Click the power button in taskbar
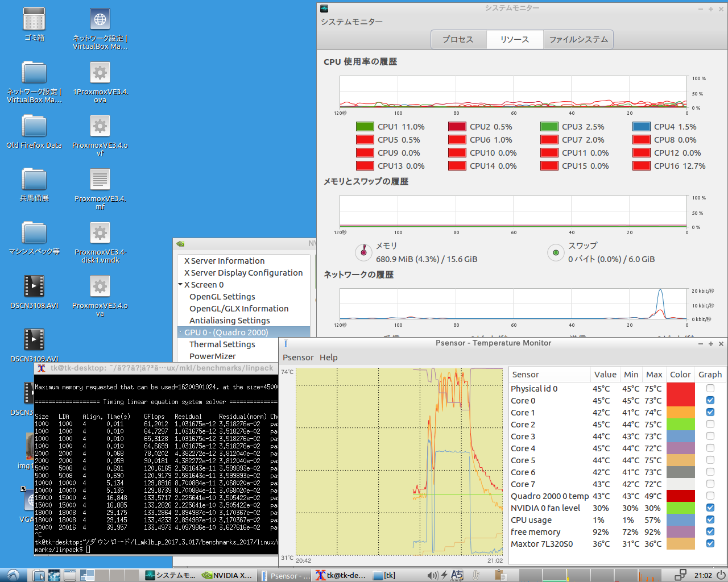 (x=720, y=575)
